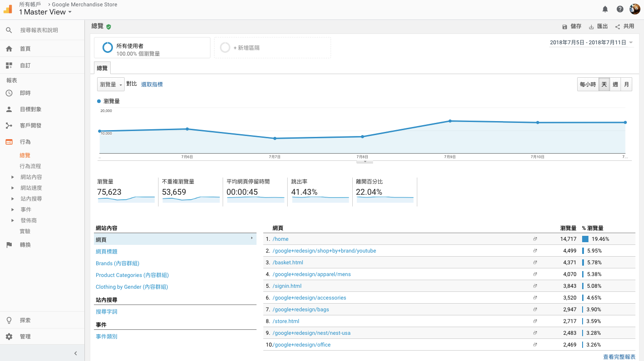The width and height of the screenshot is (644, 361).
Task: Click the 7月9日 data point on chart
Action: [450, 121]
